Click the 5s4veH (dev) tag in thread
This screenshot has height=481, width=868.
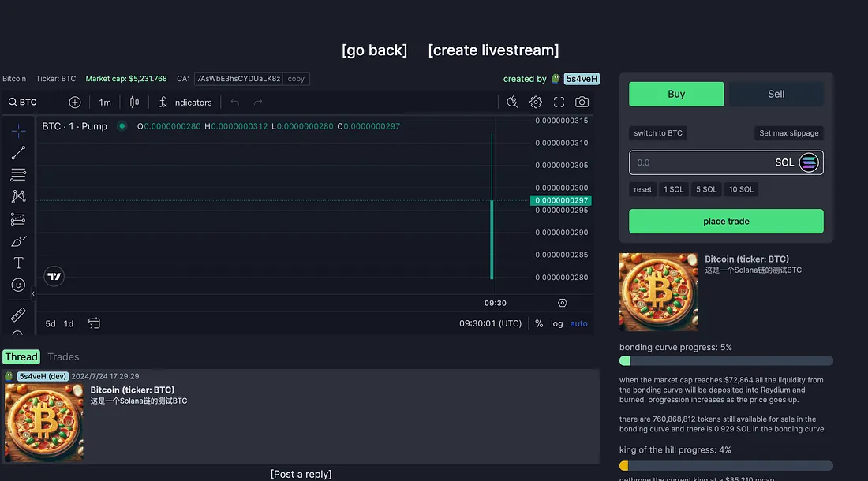click(x=43, y=376)
